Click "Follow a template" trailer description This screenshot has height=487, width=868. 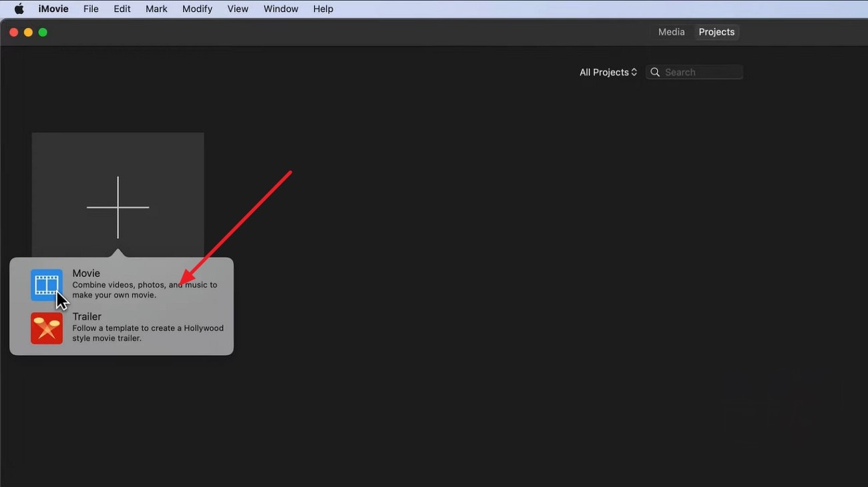pos(148,333)
